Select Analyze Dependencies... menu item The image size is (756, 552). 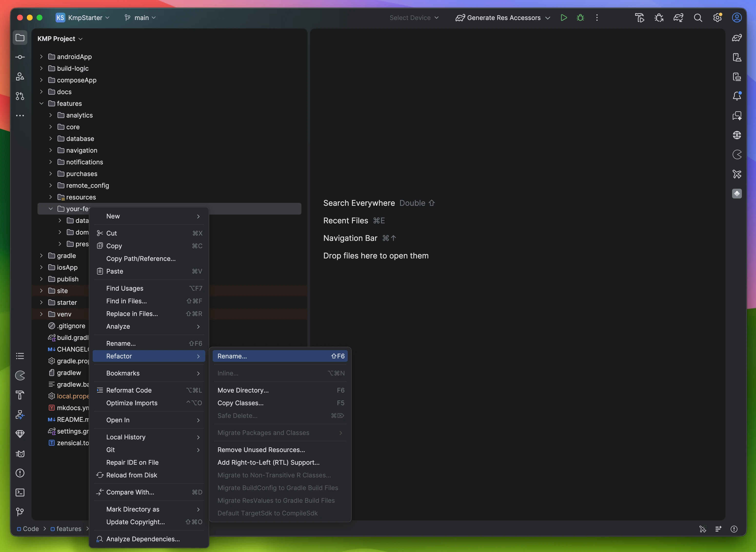[x=149, y=539]
